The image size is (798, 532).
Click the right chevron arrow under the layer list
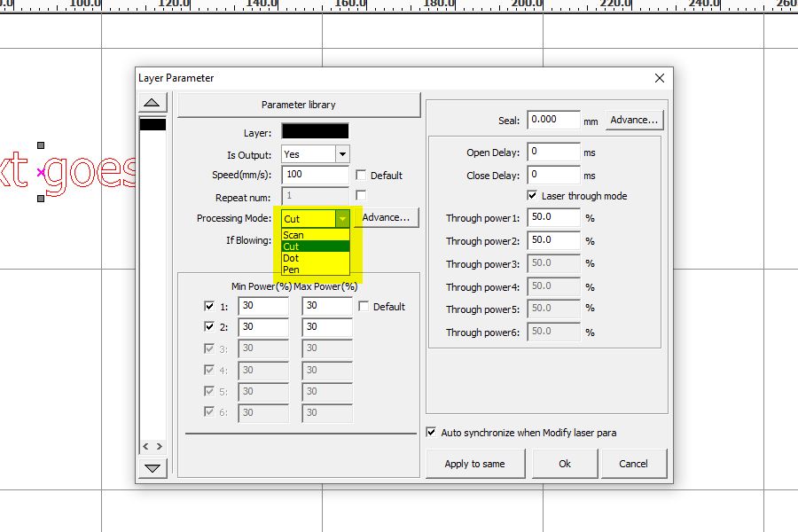(x=160, y=446)
